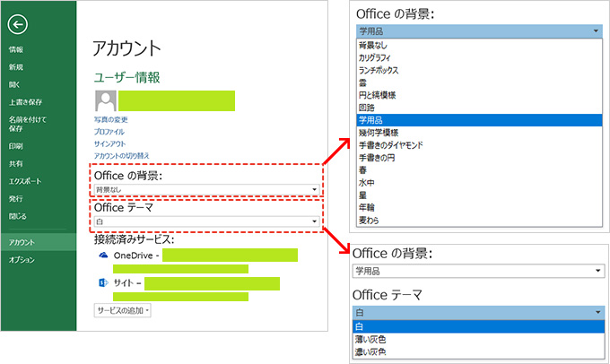610x364 pixels.
Task: Select ランチボックス in the background list
Action: click(x=479, y=70)
